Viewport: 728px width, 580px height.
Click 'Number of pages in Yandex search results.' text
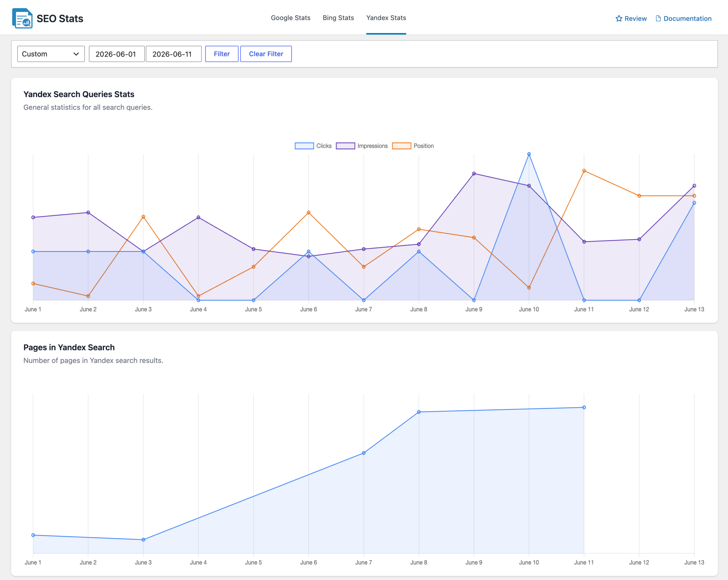tap(93, 361)
